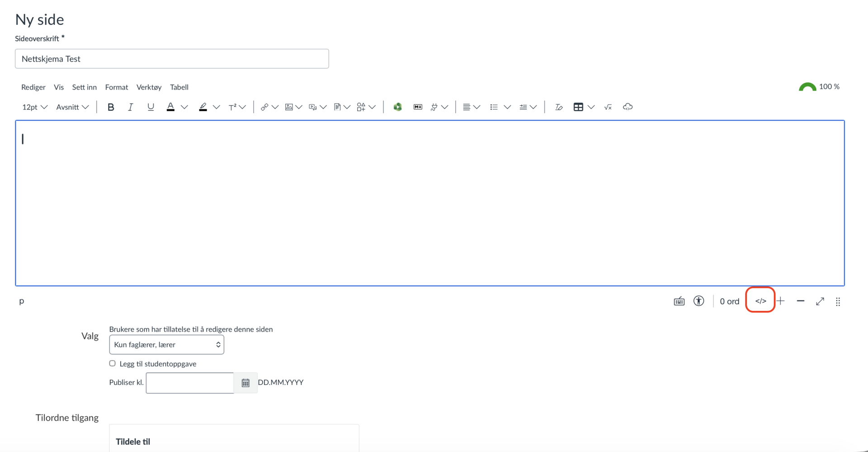Insert a link with the chain icon
The height and width of the screenshot is (452, 868).
(264, 107)
